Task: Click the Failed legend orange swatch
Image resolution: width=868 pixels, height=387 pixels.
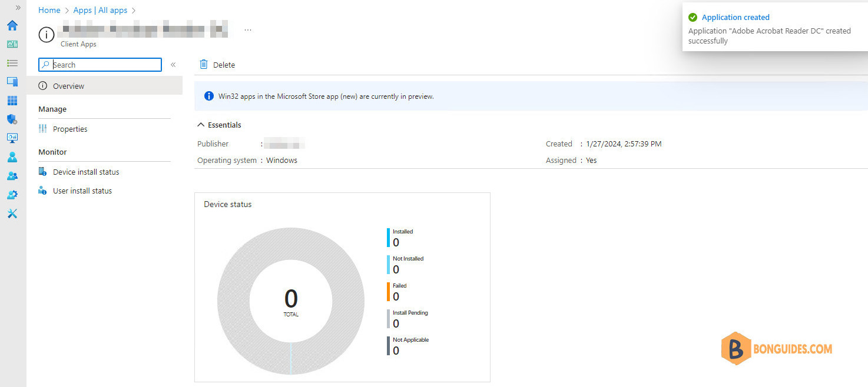Action: pyautogui.click(x=388, y=292)
